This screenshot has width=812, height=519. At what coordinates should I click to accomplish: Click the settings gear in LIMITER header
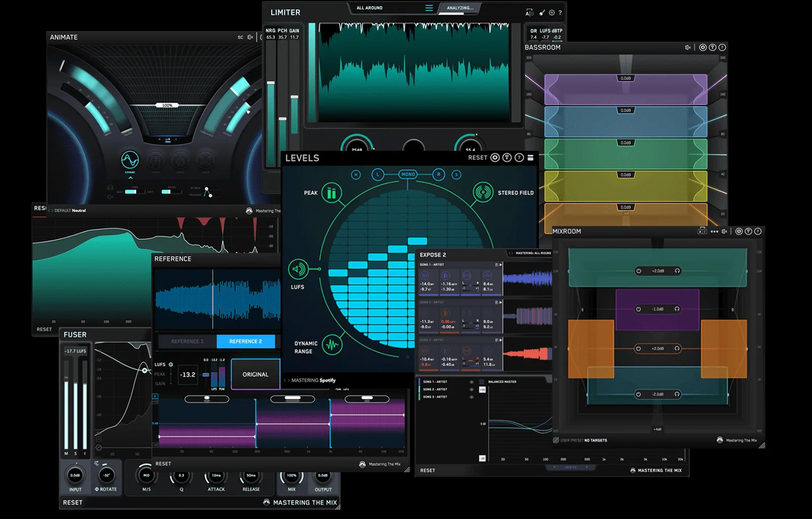point(552,13)
